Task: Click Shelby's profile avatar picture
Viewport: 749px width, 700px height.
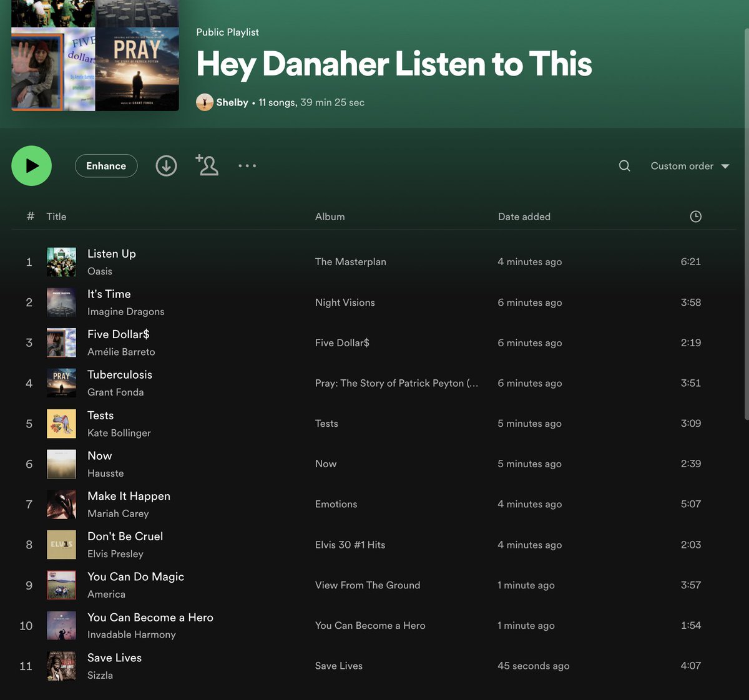Action: click(205, 102)
